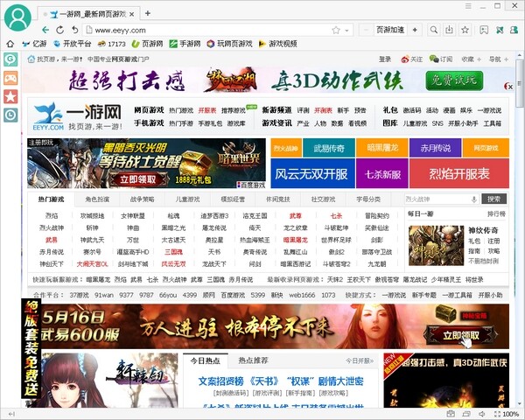Click the dark 搜索 button
525x420 pixels.
pos(493,199)
